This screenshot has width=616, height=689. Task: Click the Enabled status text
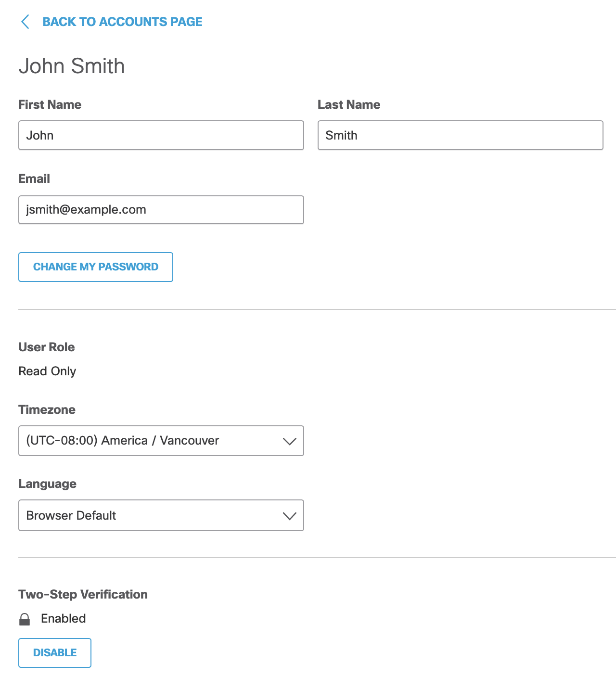(64, 619)
